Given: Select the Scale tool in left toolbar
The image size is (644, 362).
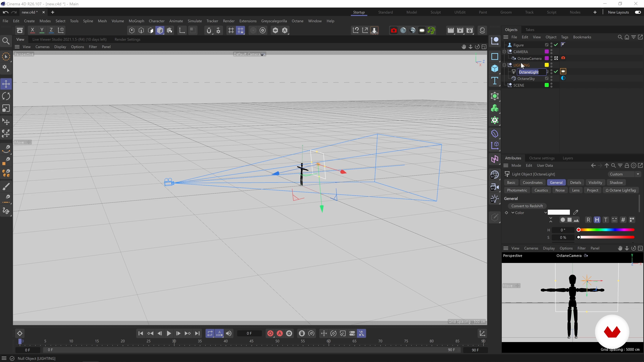Looking at the screenshot, I should 6,108.
